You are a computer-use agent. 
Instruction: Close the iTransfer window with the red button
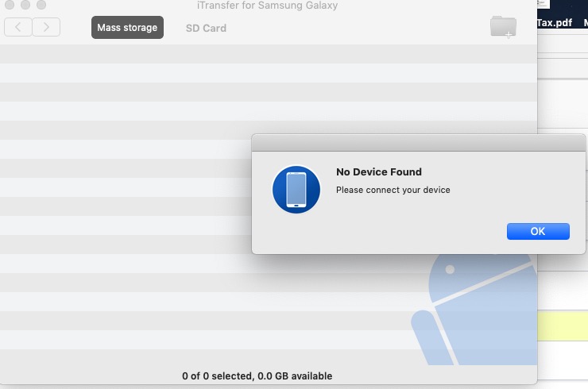(x=10, y=5)
